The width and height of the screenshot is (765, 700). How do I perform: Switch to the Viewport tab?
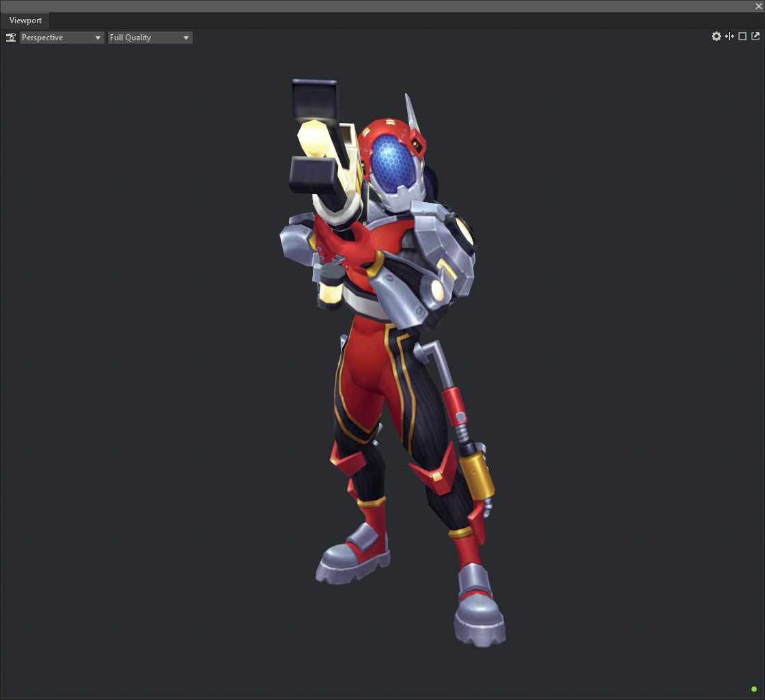point(25,20)
